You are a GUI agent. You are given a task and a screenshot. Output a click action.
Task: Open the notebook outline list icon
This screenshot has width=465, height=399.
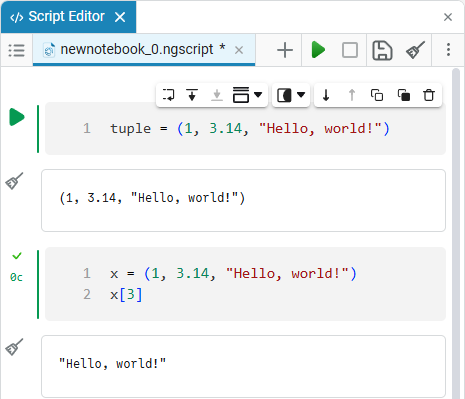(16, 50)
